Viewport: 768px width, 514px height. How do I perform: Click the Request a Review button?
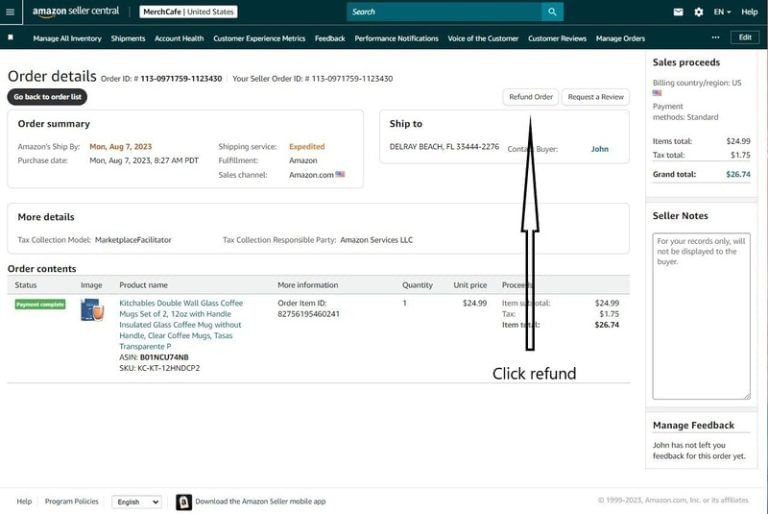(595, 97)
